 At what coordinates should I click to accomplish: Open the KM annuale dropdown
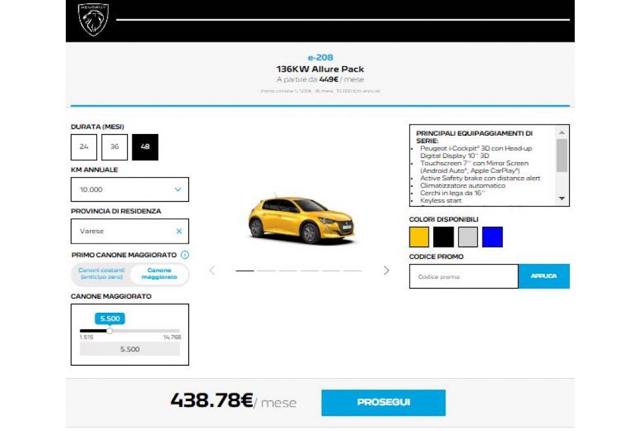click(130, 189)
